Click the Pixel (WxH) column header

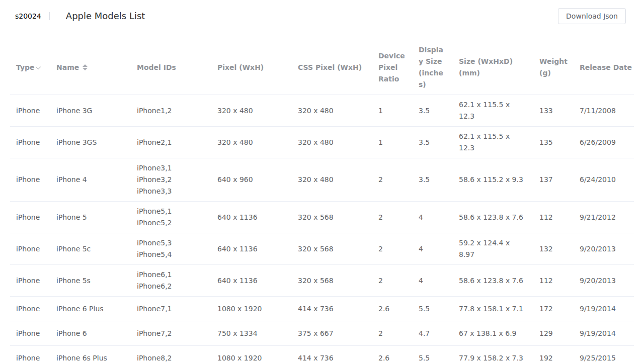point(240,67)
